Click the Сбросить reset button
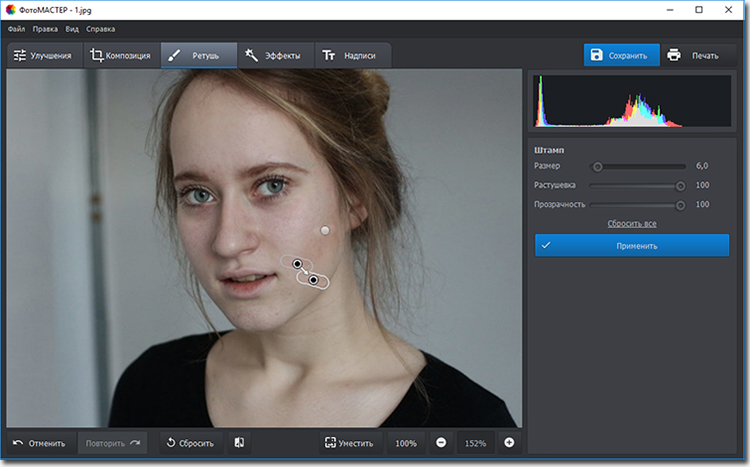The width and height of the screenshot is (750, 467). pyautogui.click(x=191, y=443)
